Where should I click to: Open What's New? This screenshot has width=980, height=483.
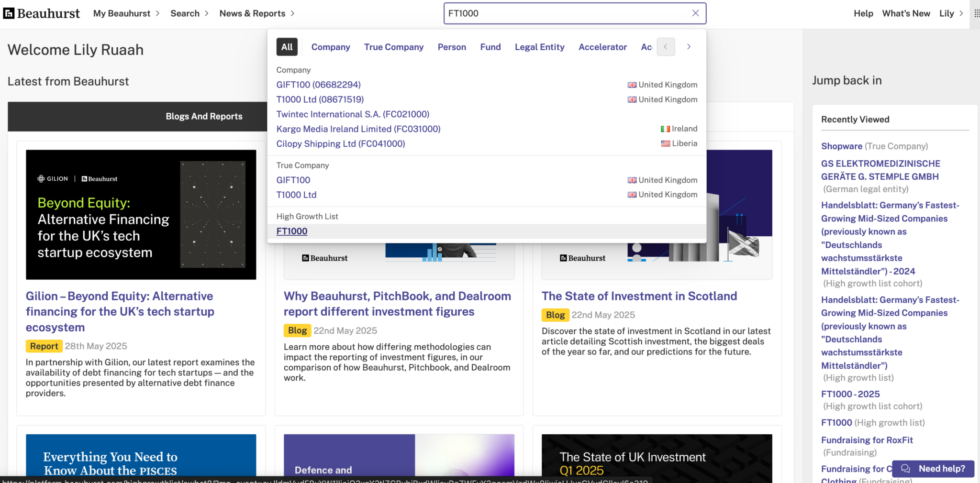point(906,13)
